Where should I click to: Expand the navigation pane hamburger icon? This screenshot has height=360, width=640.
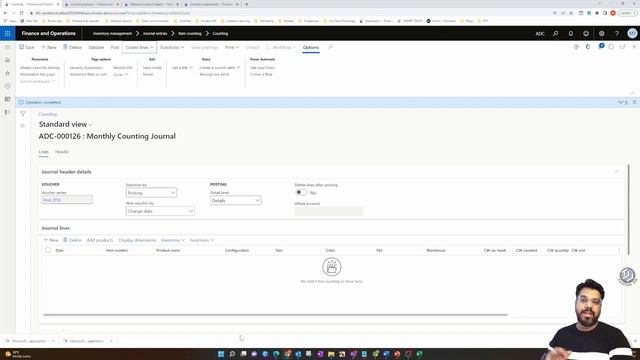click(x=7, y=47)
